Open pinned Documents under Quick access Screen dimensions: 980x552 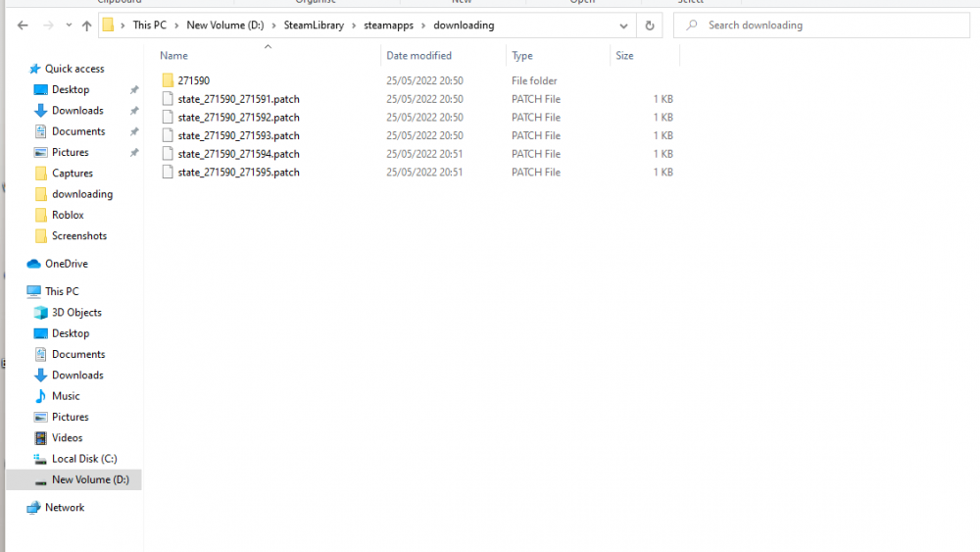coord(78,131)
